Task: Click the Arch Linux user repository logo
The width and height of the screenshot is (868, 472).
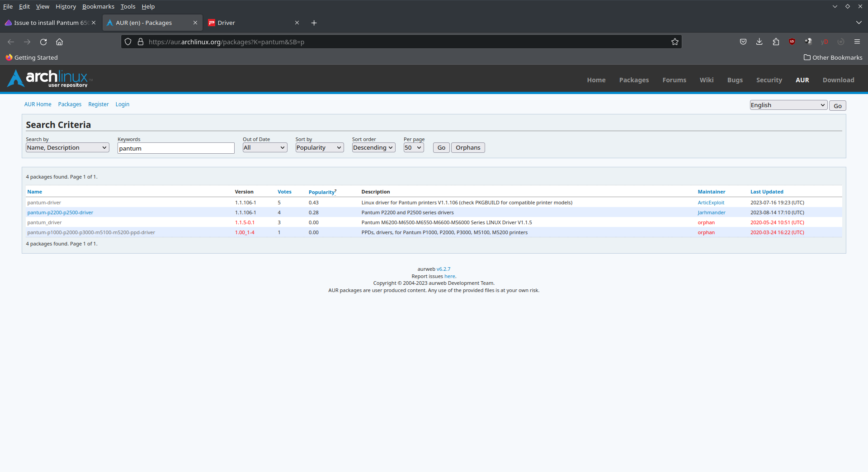Action: (x=49, y=78)
